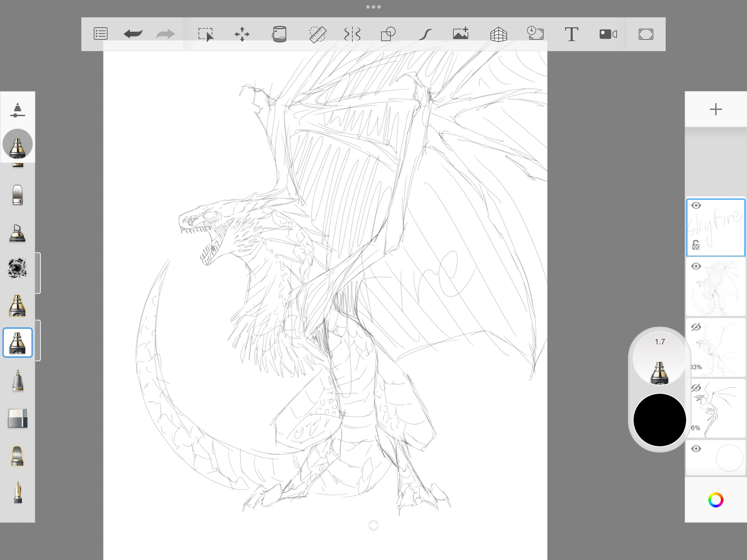
Task: Show the hidden 6% opacity dragon layer
Action: (696, 388)
